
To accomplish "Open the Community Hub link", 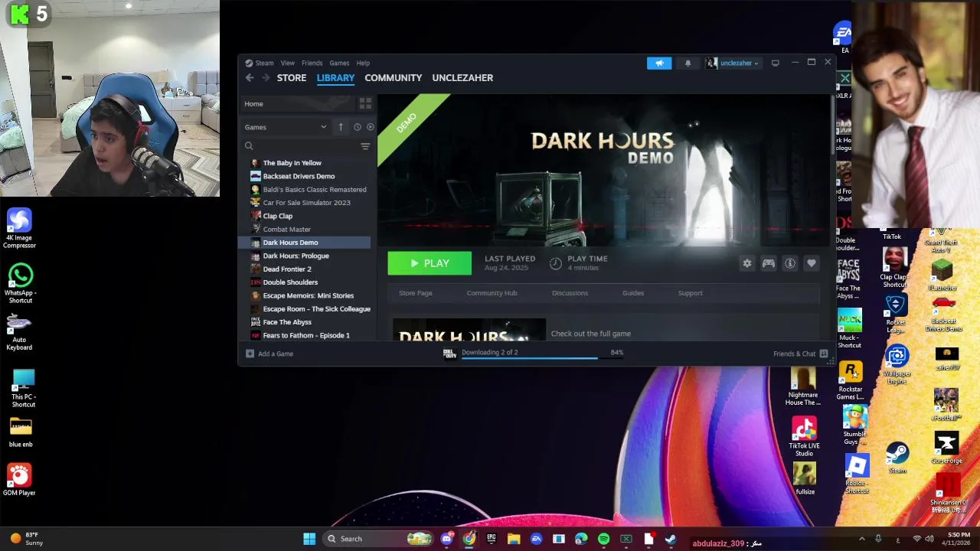I will (492, 293).
